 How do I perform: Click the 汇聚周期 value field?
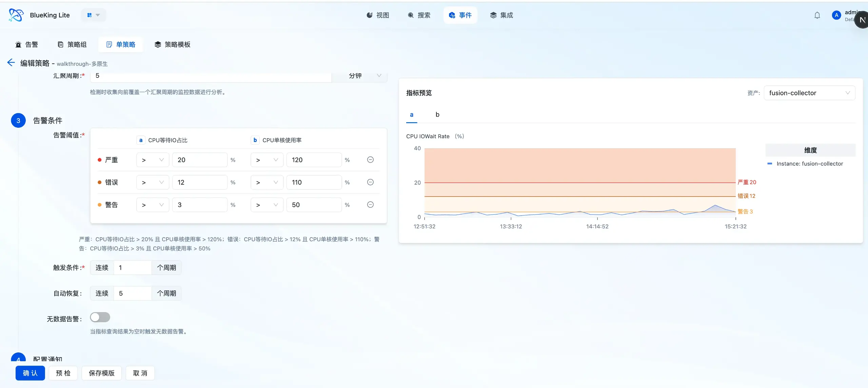coord(211,76)
